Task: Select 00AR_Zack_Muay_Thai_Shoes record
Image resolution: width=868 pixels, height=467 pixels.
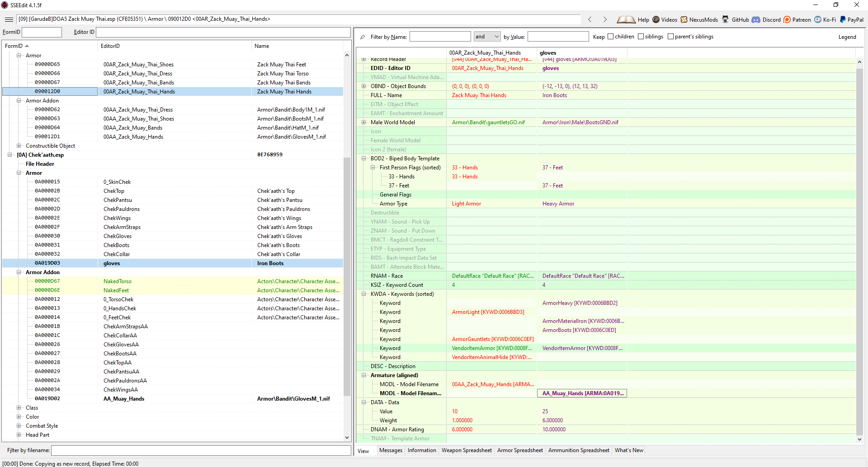Action: pos(173,65)
